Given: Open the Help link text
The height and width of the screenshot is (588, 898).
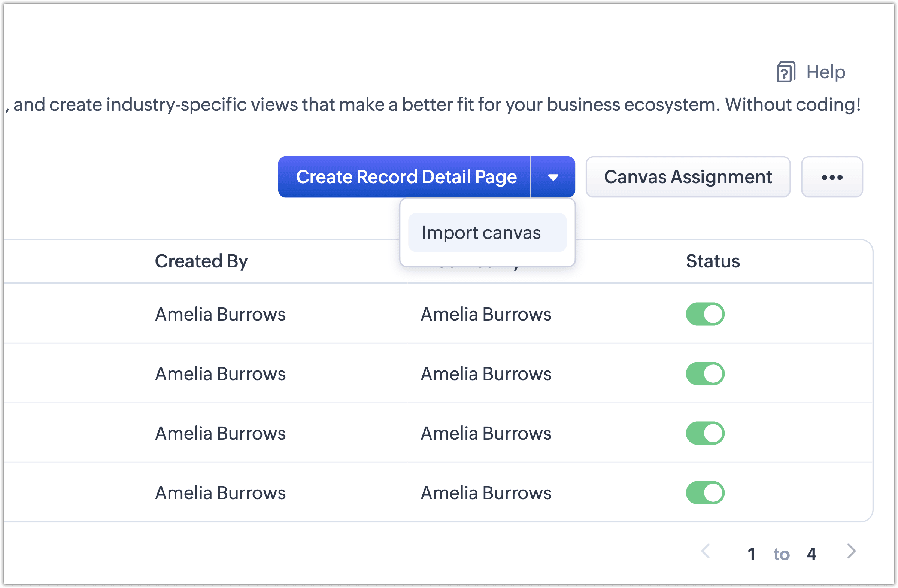Looking at the screenshot, I should 826,72.
